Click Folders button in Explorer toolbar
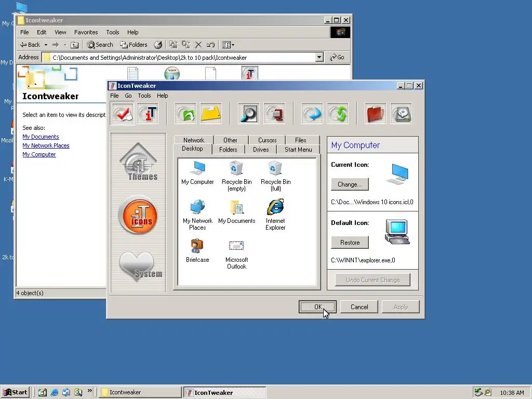The image size is (532, 399). [x=134, y=45]
